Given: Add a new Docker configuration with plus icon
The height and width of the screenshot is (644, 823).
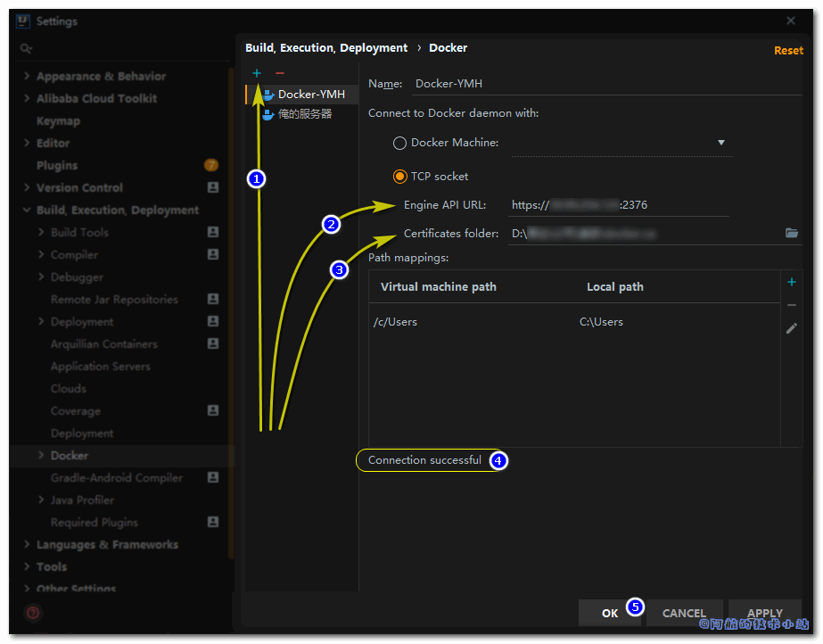Looking at the screenshot, I should click(x=257, y=73).
